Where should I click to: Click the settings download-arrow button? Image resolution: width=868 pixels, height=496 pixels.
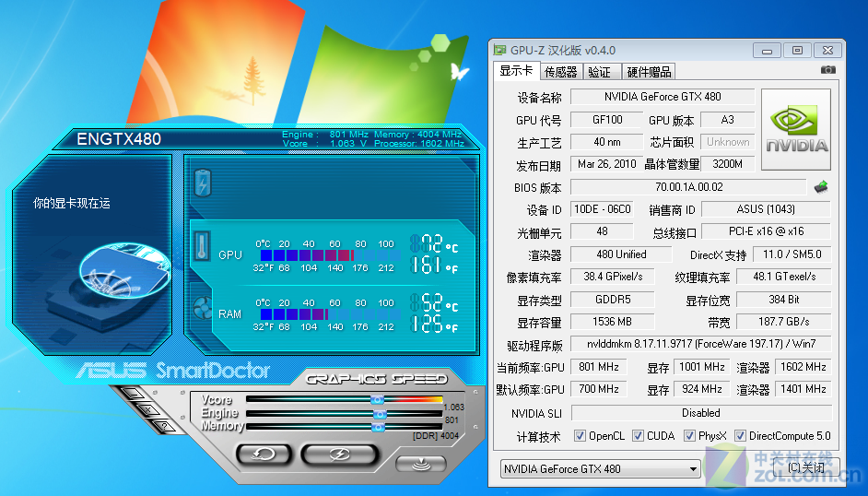point(421,463)
